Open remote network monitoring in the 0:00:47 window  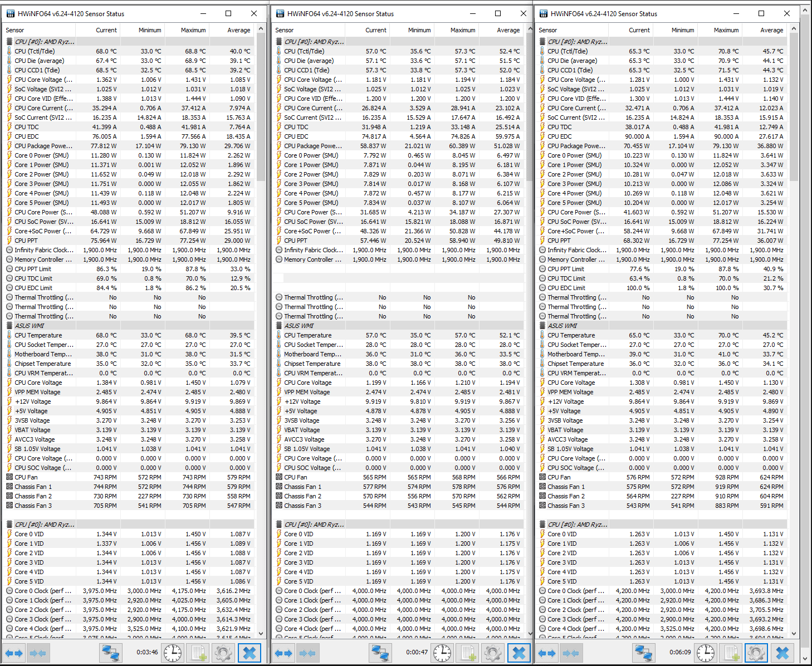(x=380, y=653)
